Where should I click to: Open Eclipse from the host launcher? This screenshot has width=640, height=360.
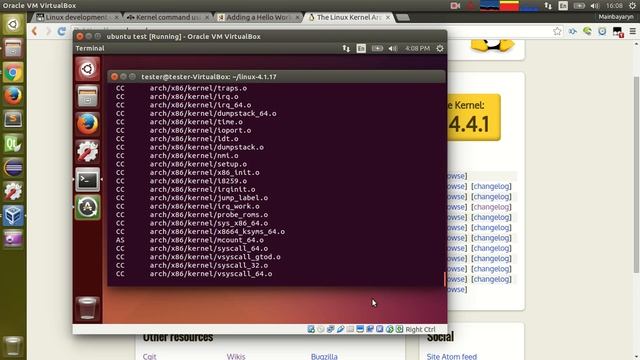coord(13,168)
